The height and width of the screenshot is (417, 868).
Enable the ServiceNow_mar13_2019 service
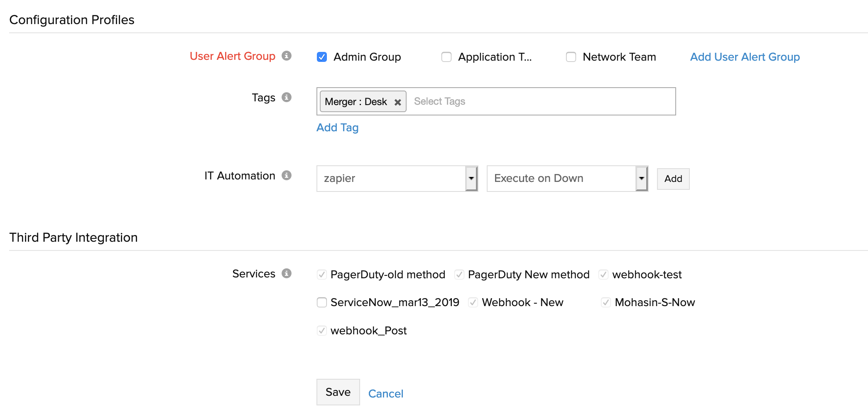tap(322, 302)
